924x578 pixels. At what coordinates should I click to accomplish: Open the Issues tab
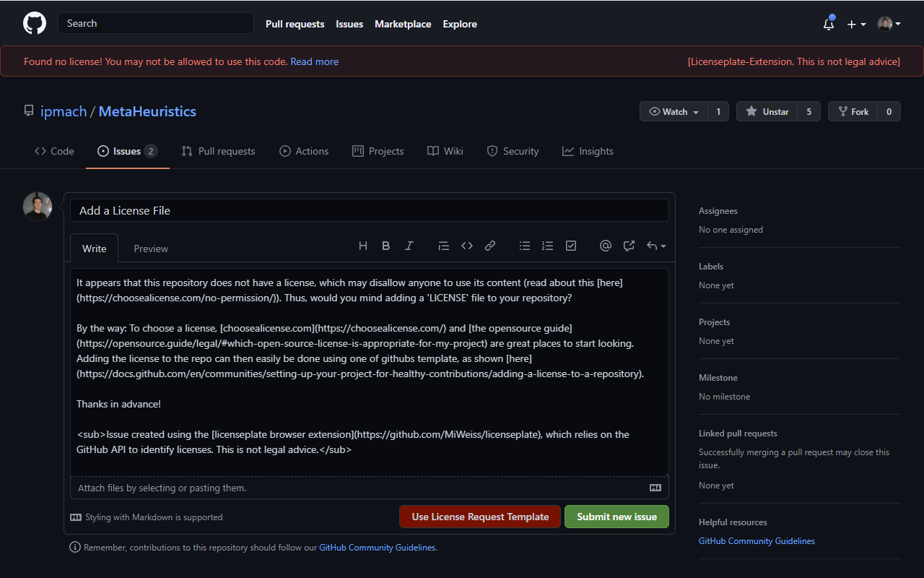click(128, 151)
